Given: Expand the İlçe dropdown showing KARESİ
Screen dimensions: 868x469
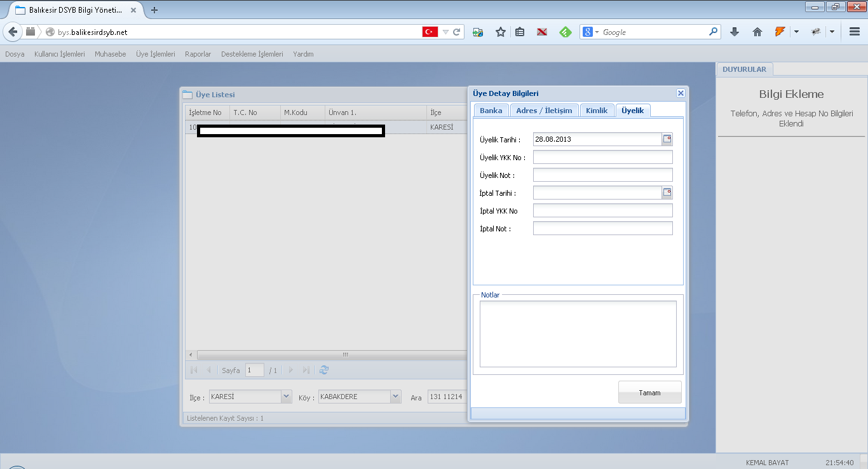Looking at the screenshot, I should point(286,397).
